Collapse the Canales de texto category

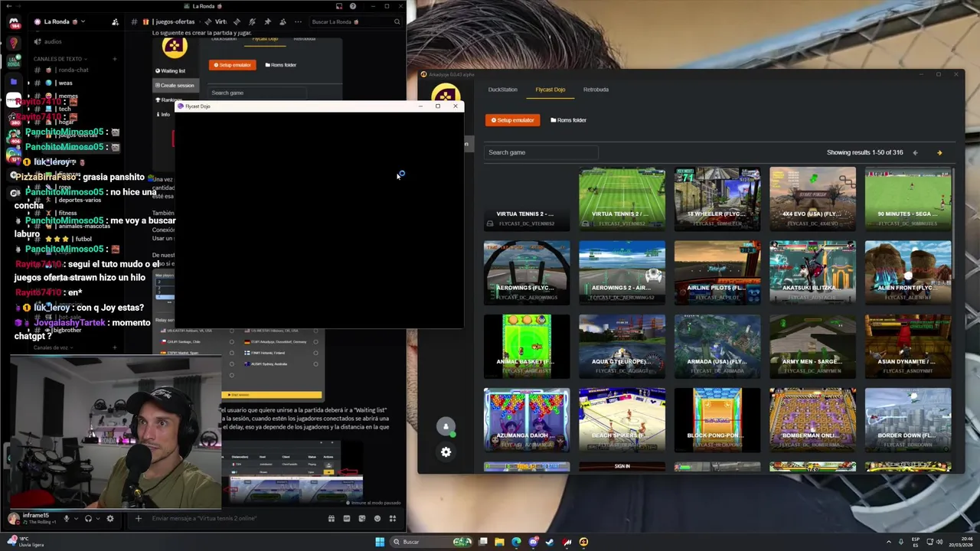click(60, 59)
